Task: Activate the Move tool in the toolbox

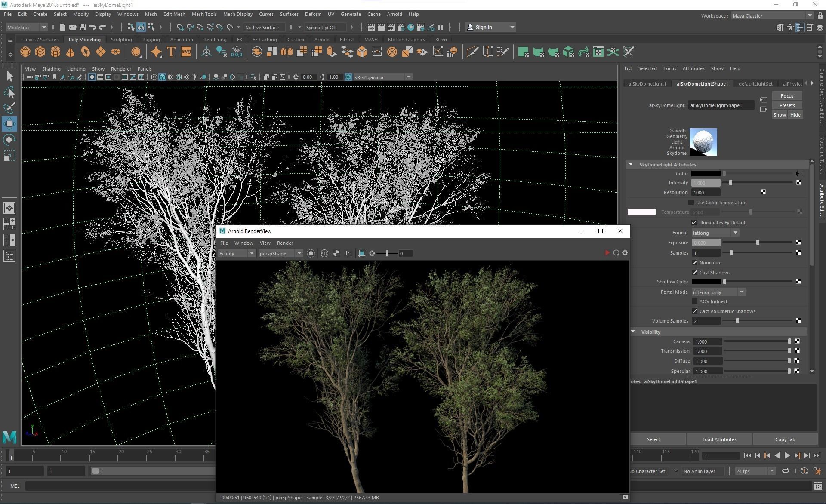Action: pos(9,124)
